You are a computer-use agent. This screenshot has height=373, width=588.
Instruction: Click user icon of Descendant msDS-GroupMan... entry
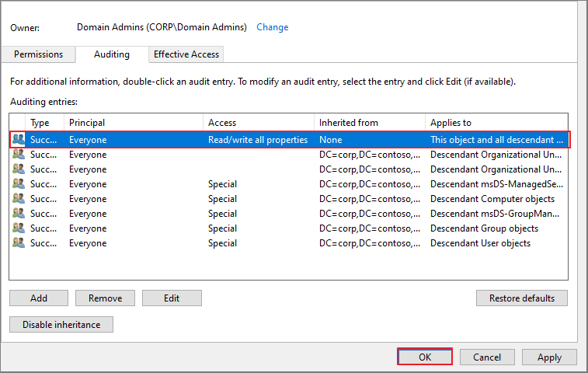click(x=18, y=214)
